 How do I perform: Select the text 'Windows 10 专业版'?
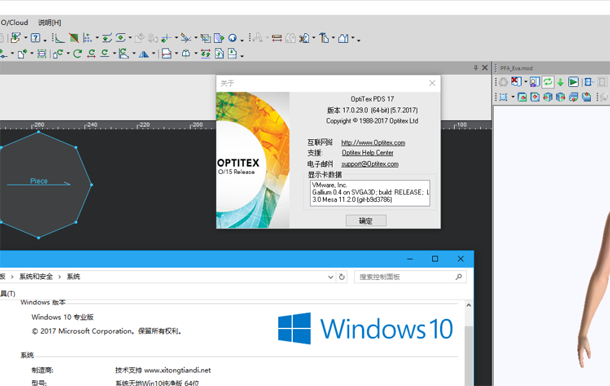coord(62,317)
